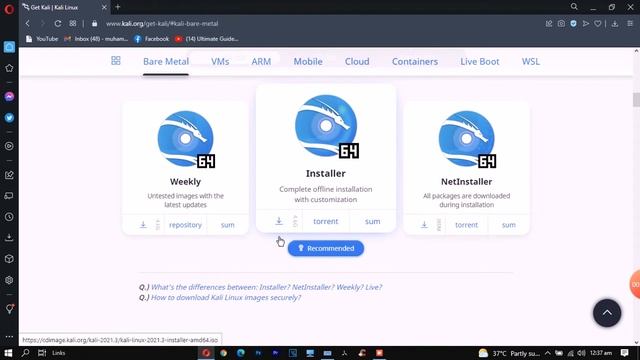Switch to the Live Boot tab
640x360 pixels.
pyautogui.click(x=480, y=62)
